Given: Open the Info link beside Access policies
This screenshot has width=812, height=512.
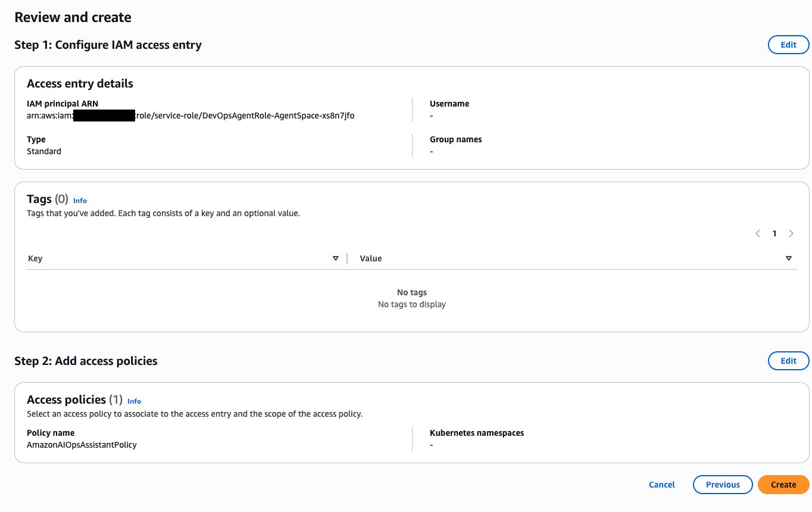Looking at the screenshot, I should tap(134, 401).
